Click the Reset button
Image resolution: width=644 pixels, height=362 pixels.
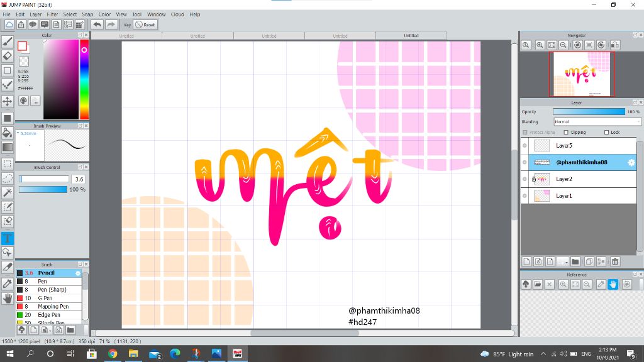(x=145, y=25)
